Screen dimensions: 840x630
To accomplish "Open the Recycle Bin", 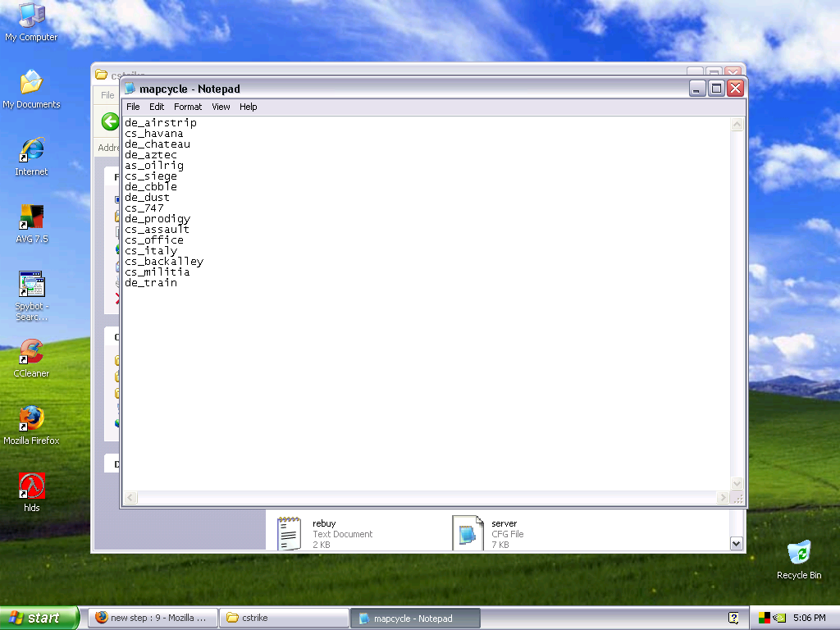I will pyautogui.click(x=798, y=554).
